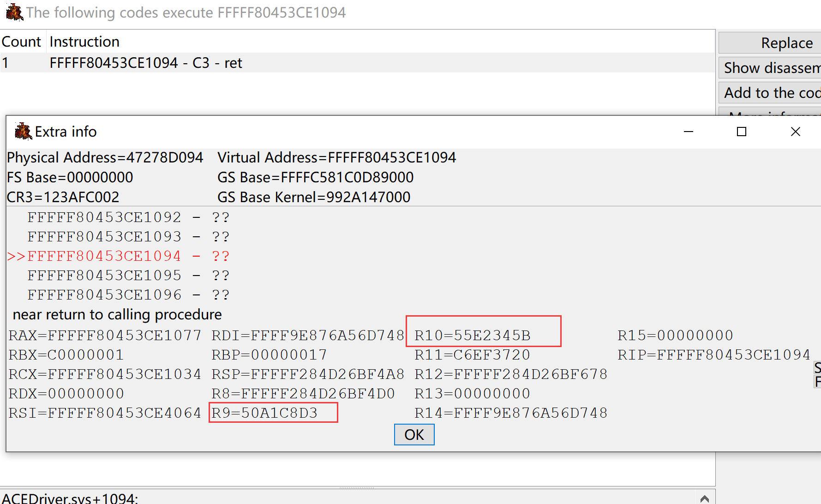821x504 pixels.
Task: Click the RAX register value
Action: pos(105,336)
